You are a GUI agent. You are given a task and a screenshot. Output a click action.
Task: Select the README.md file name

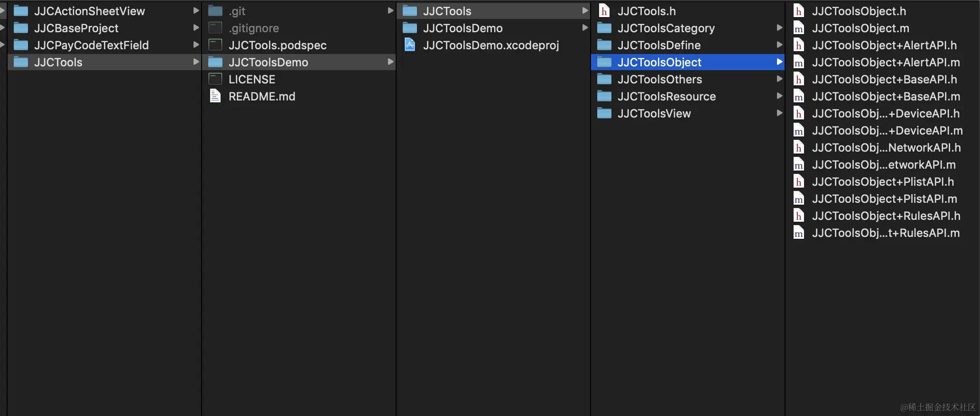[x=262, y=96]
